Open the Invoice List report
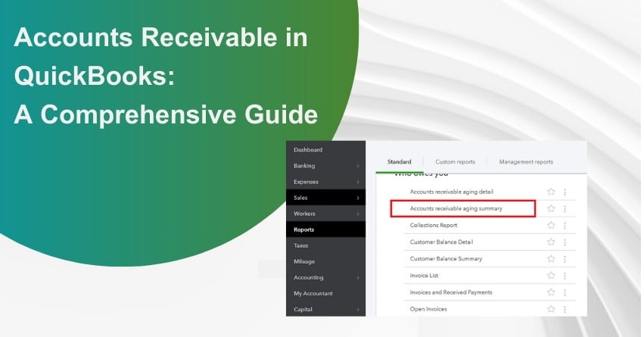644x337 pixels. click(x=424, y=276)
